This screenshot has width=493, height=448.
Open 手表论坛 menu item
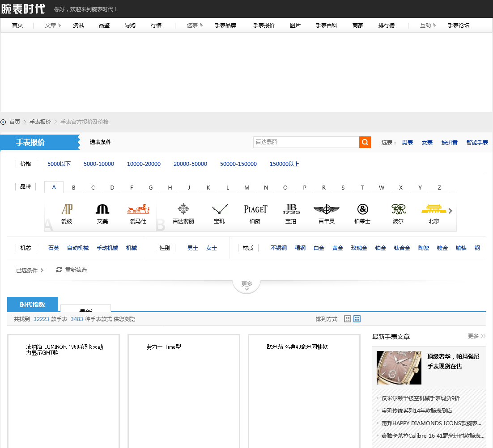[x=459, y=25]
